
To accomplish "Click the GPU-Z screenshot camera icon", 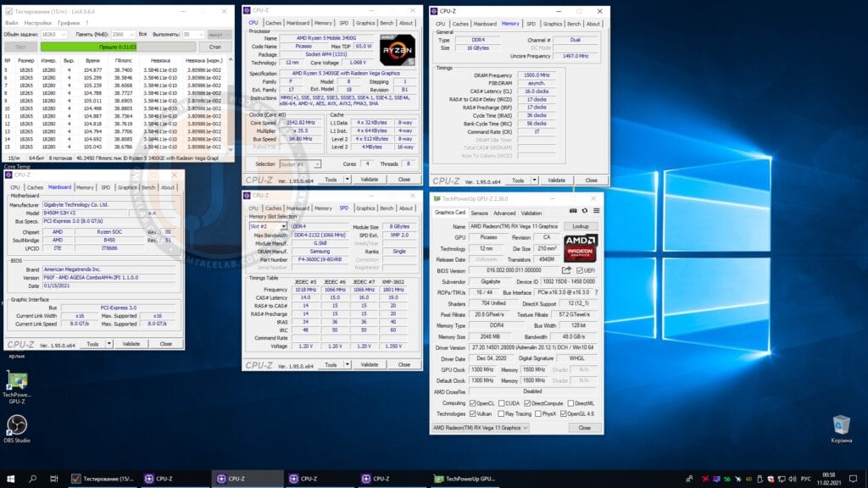I will tap(573, 211).
